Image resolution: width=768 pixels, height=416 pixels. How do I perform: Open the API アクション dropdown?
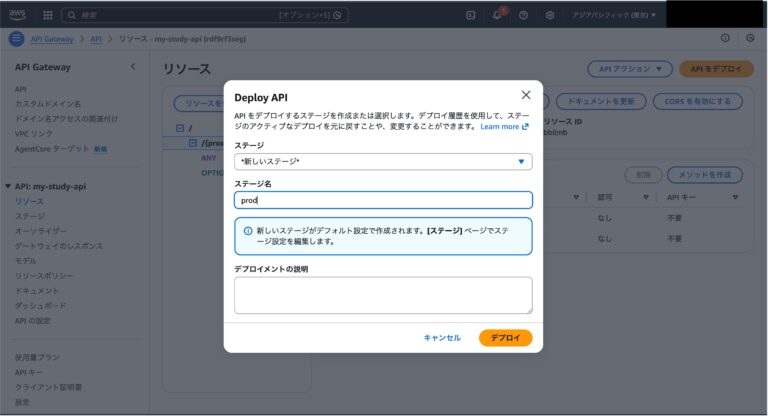[629, 70]
